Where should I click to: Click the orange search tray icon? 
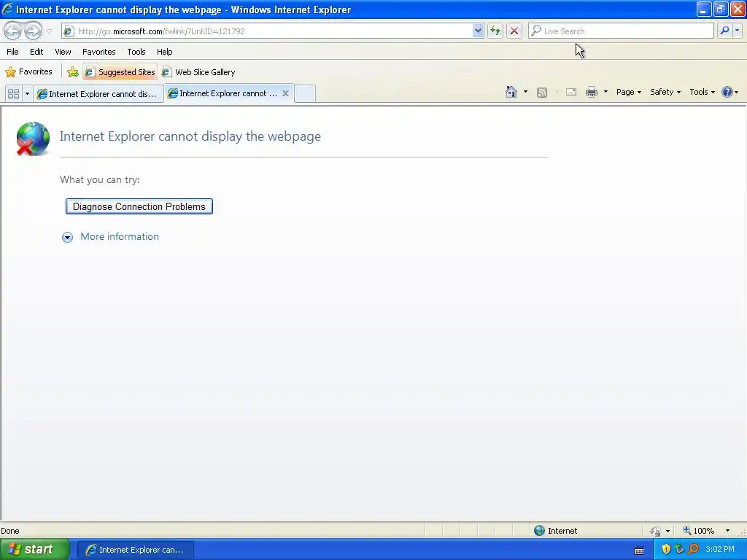[x=693, y=550]
